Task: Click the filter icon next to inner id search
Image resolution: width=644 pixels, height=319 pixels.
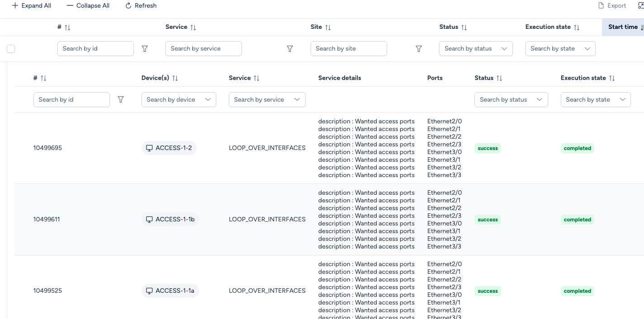Action: point(121,99)
